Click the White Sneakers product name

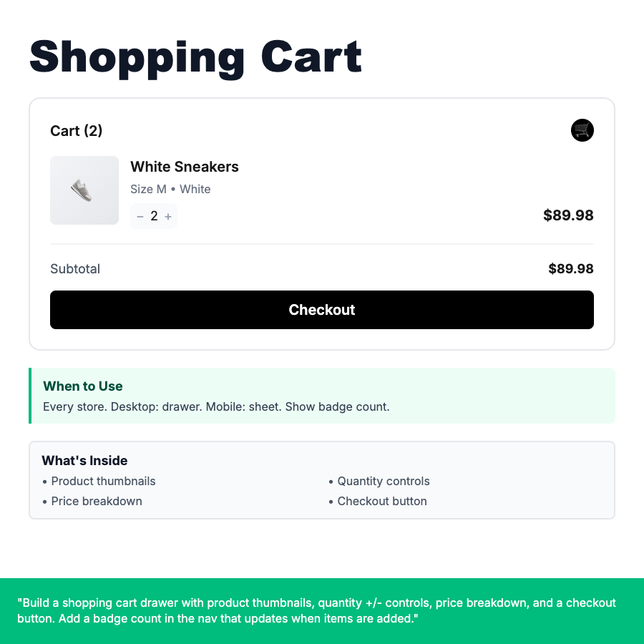click(184, 167)
